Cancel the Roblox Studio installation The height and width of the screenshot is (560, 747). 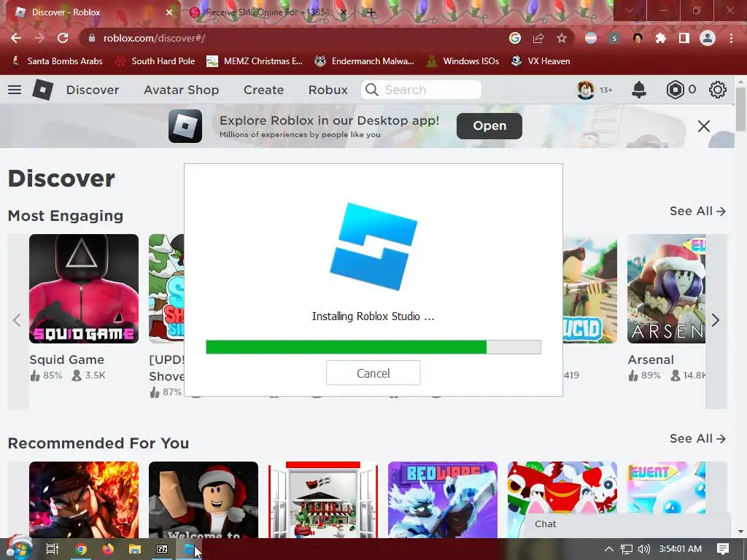373,373
